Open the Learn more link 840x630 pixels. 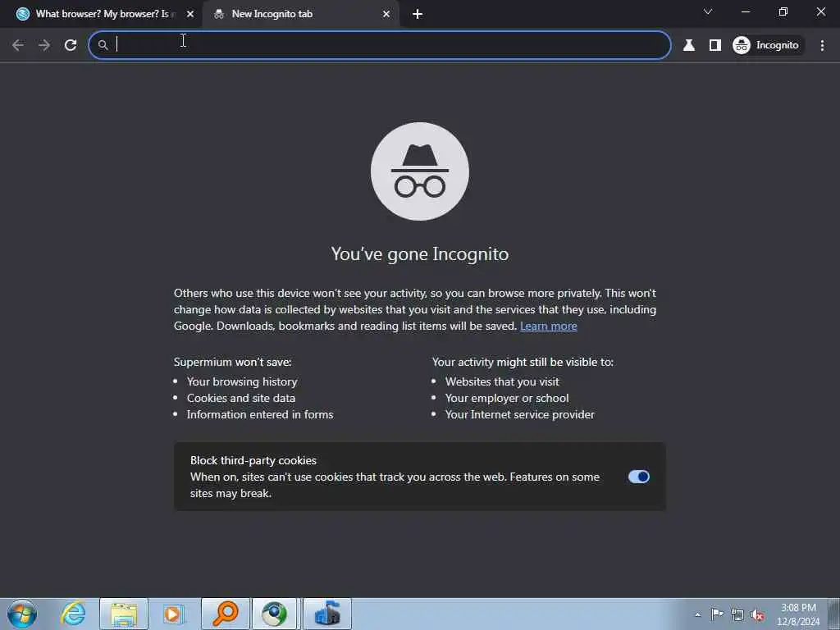(549, 326)
